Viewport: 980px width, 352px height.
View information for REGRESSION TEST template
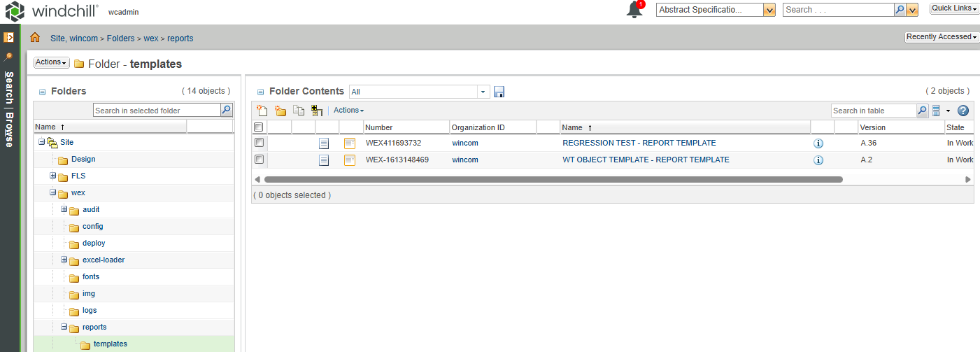click(x=818, y=143)
